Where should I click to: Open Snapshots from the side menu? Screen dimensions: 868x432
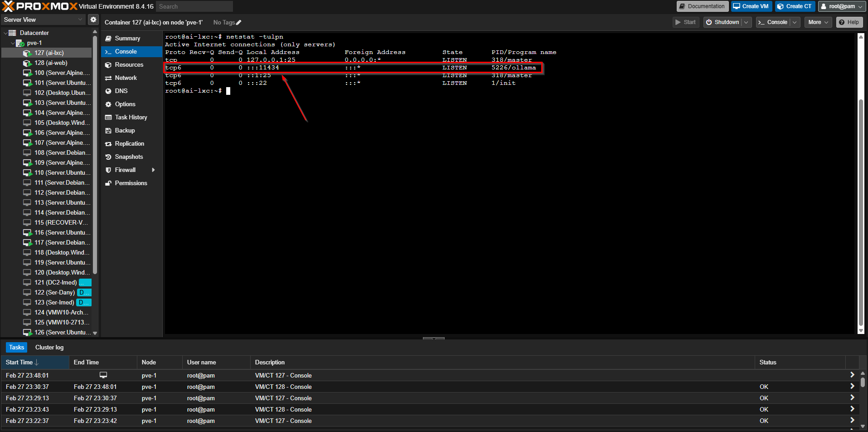[129, 157]
